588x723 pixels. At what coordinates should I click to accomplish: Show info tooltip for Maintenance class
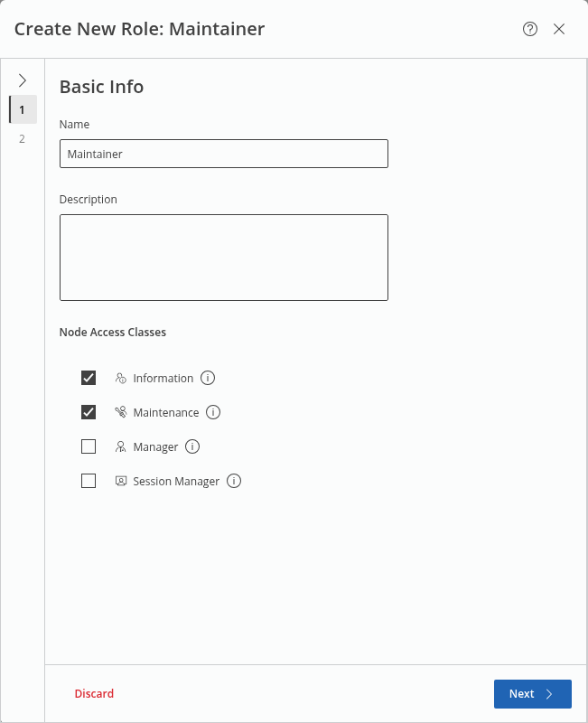coord(213,412)
